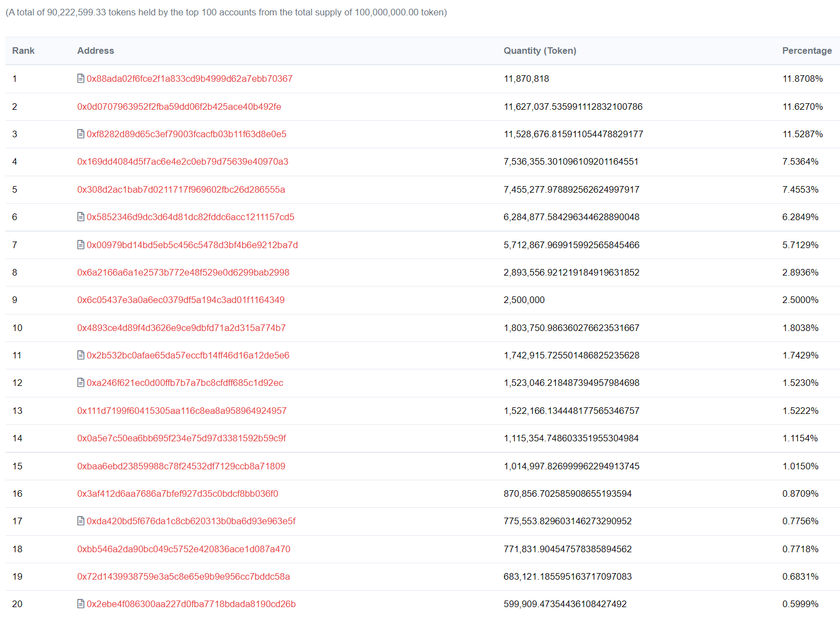Image resolution: width=840 pixels, height=617 pixels.
Task: Select quantity 7,455,277.978892562624997917
Action: click(x=572, y=189)
